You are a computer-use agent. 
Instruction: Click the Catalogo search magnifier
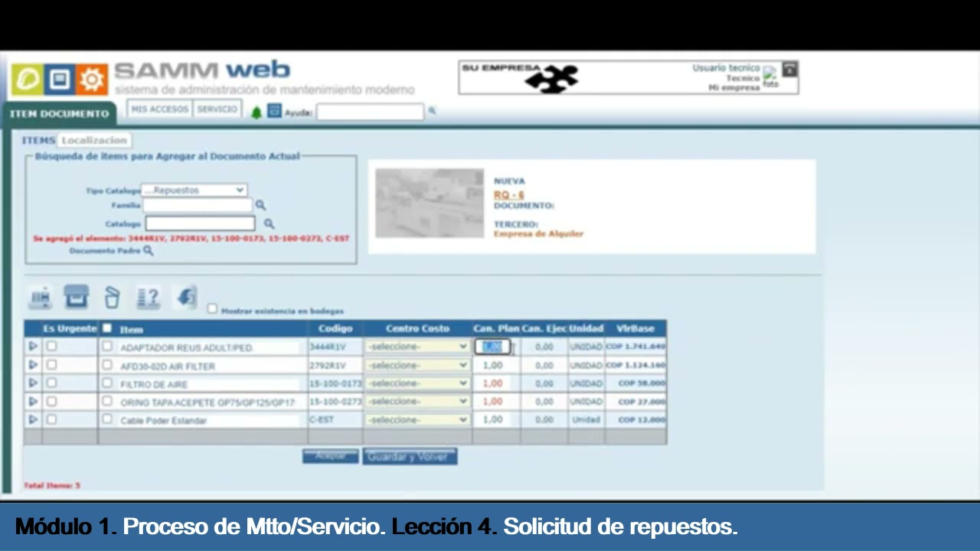[269, 223]
